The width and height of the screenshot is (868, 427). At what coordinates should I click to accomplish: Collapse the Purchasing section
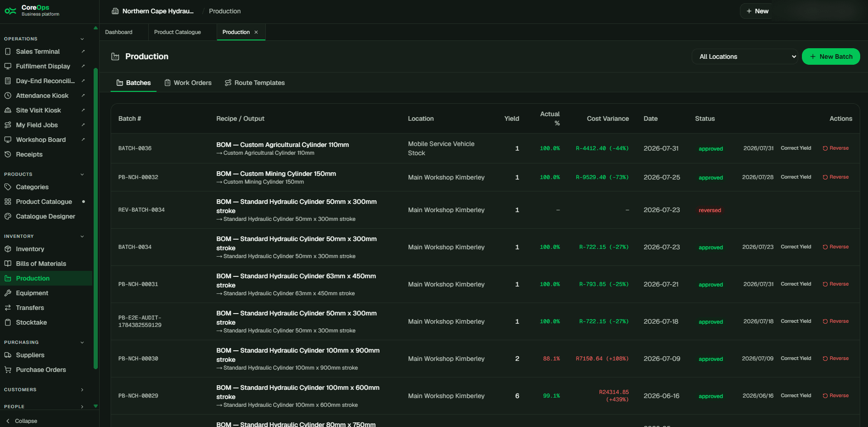point(82,343)
